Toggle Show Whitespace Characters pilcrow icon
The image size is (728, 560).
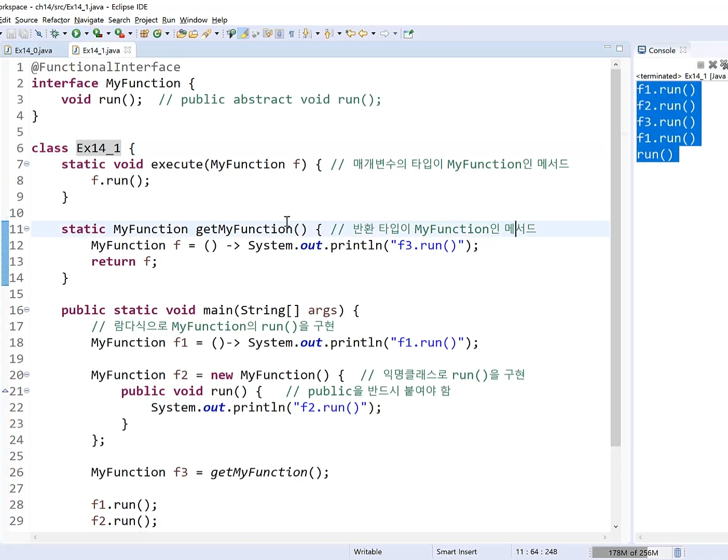[292, 34]
